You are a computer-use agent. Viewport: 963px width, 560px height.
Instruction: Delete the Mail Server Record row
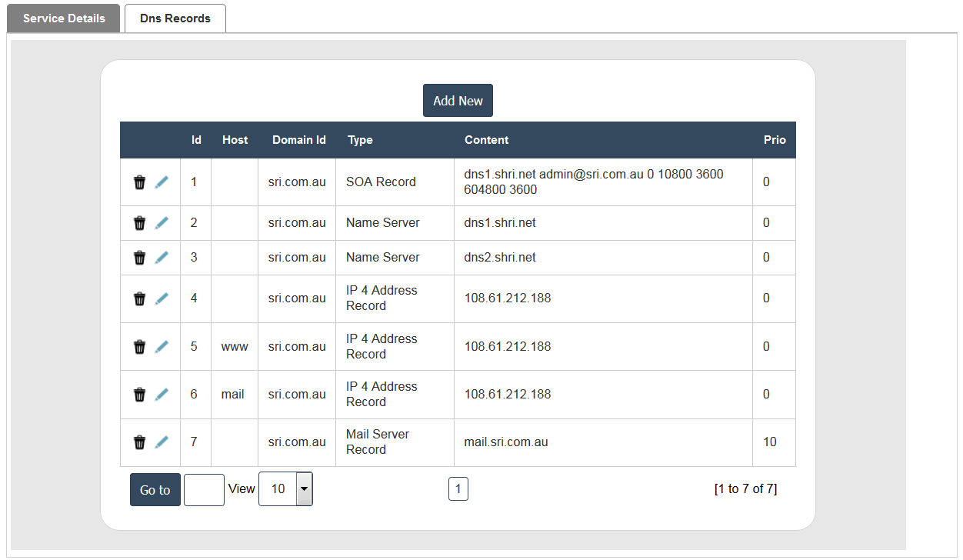pos(139,442)
